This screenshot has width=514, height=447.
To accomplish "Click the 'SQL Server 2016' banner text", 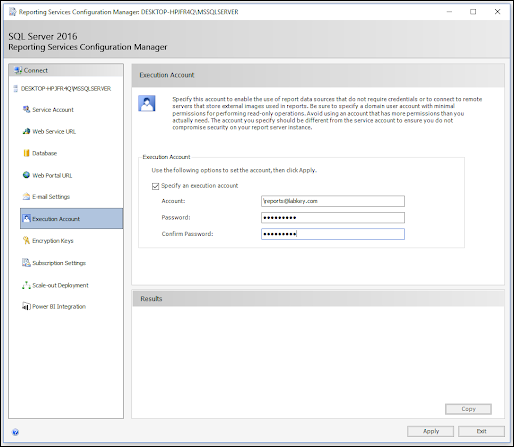I will (x=43, y=36).
